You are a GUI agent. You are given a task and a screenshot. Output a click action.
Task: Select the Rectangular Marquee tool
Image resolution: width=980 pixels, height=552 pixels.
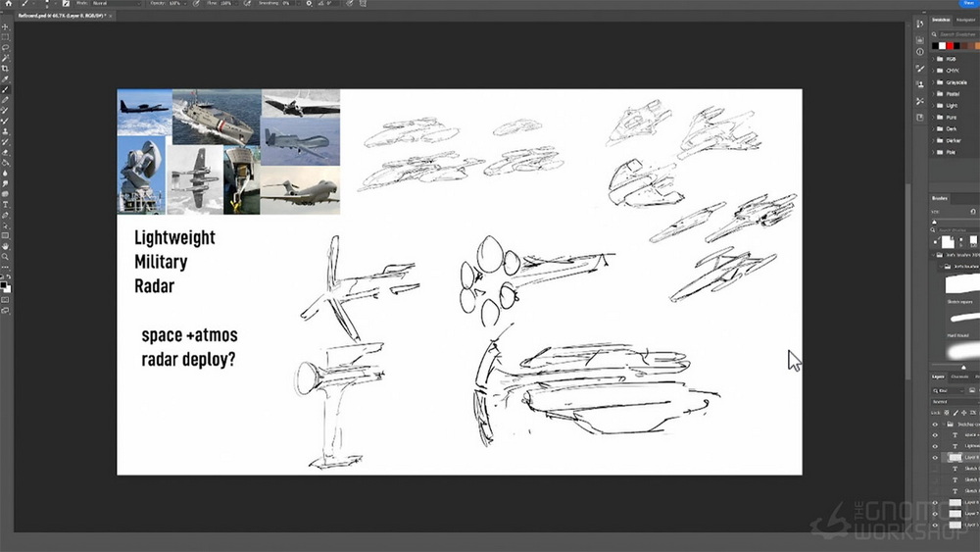click(5, 36)
